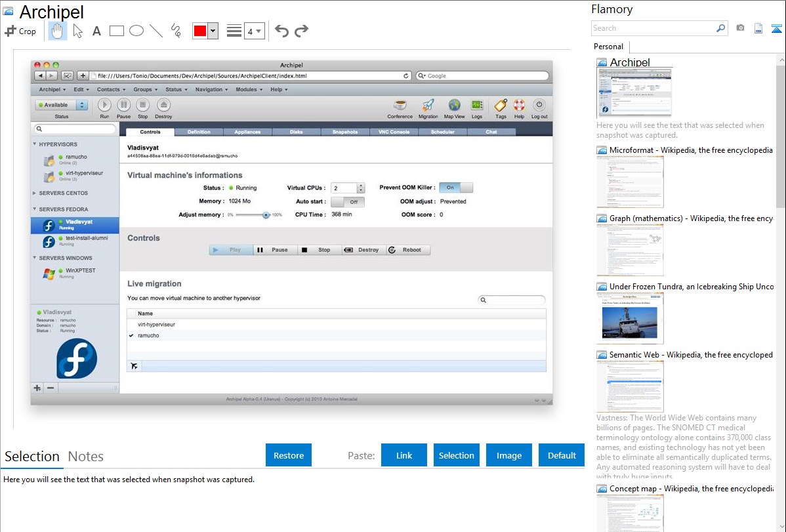Choose the arrow pointer selection tool

77,31
